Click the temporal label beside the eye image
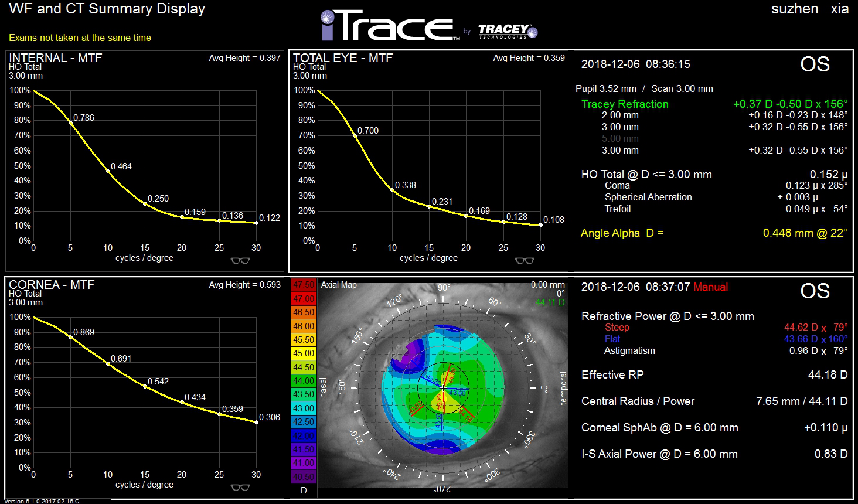Viewport: 858px width, 504px height. pos(564,388)
